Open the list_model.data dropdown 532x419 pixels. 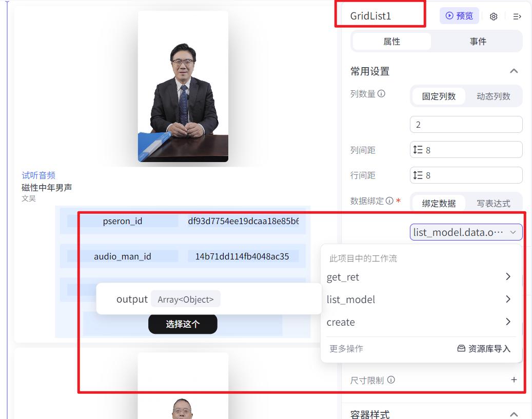click(x=466, y=232)
